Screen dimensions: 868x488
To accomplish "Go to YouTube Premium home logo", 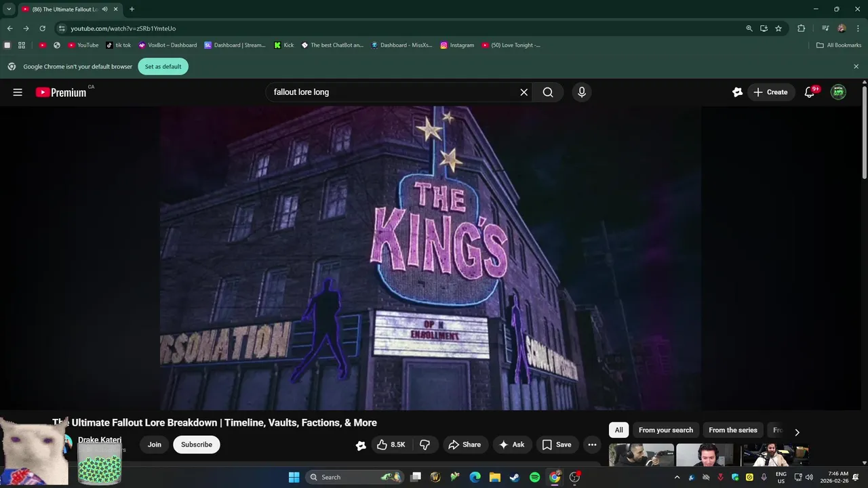I will tap(61, 92).
